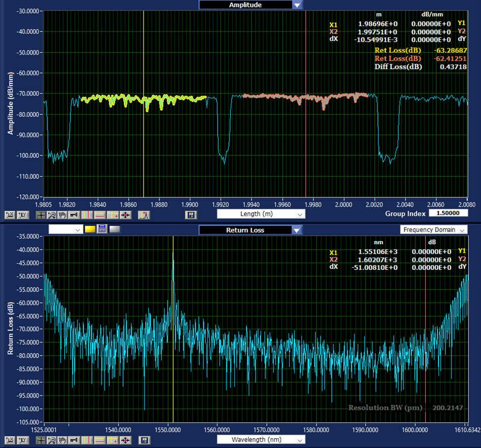481x448 pixels.
Task: Toggle vertical cursors in Amplitude graph toolbar
Action: 87,215
